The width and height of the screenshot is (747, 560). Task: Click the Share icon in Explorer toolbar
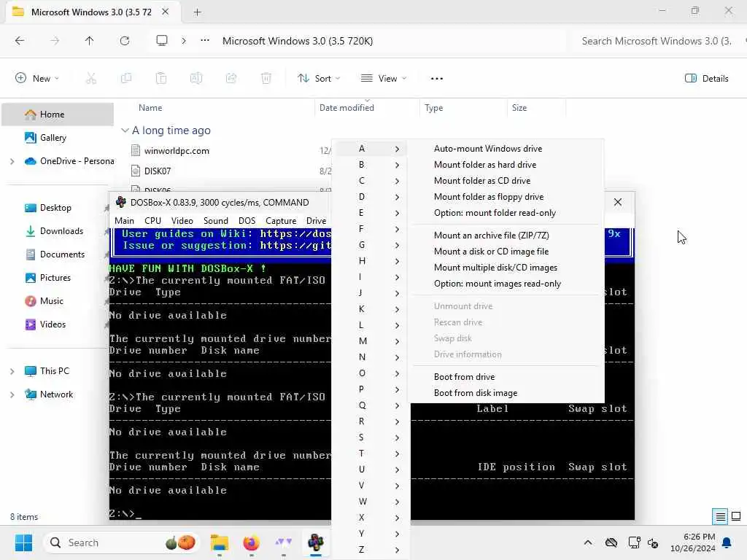pyautogui.click(x=231, y=78)
